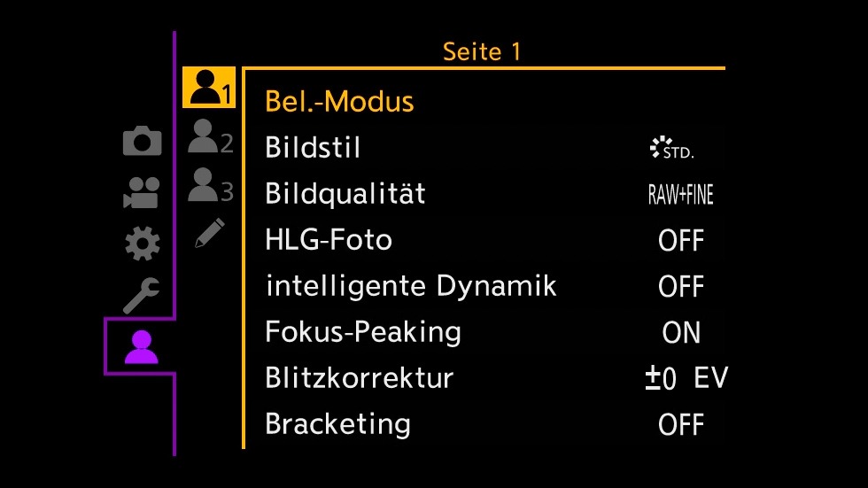The width and height of the screenshot is (868, 488).
Task: Select the Bildstil menu entry
Action: [x=313, y=148]
